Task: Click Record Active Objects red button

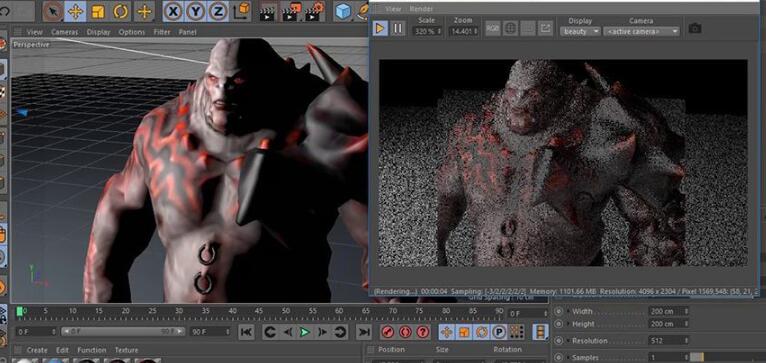Action: (387, 333)
